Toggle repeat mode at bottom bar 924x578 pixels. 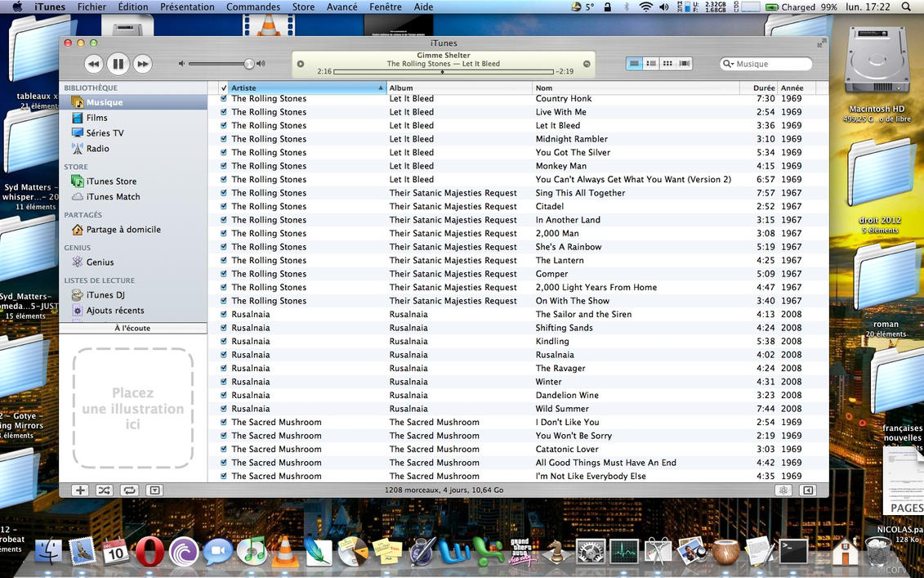point(129,491)
